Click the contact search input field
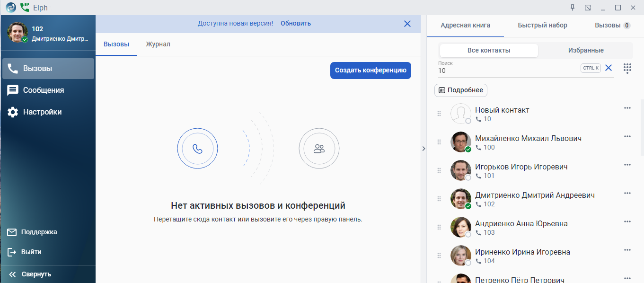The width and height of the screenshot is (644, 283). click(506, 71)
